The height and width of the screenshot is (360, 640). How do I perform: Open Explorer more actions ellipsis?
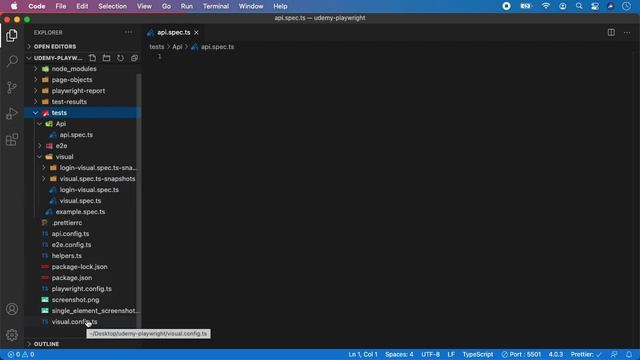click(129, 32)
